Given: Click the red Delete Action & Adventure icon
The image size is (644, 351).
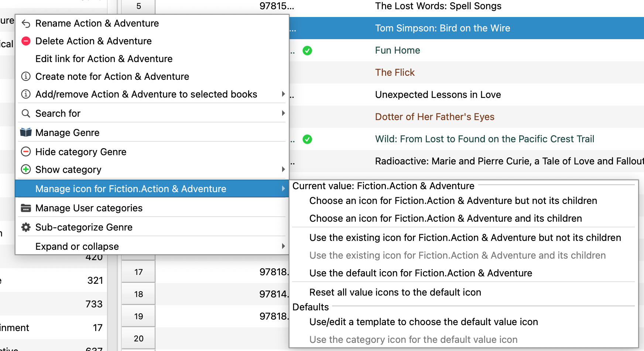Looking at the screenshot, I should click(26, 41).
